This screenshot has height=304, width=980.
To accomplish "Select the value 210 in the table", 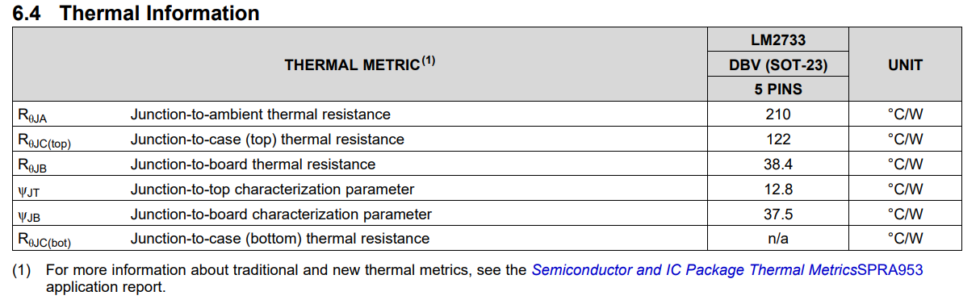I will point(778,115).
